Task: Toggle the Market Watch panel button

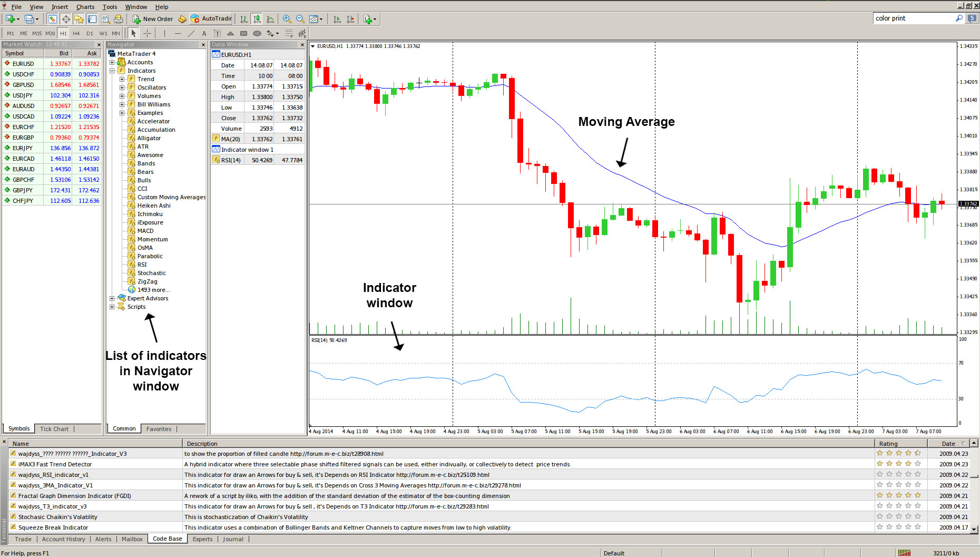Action: click(52, 19)
